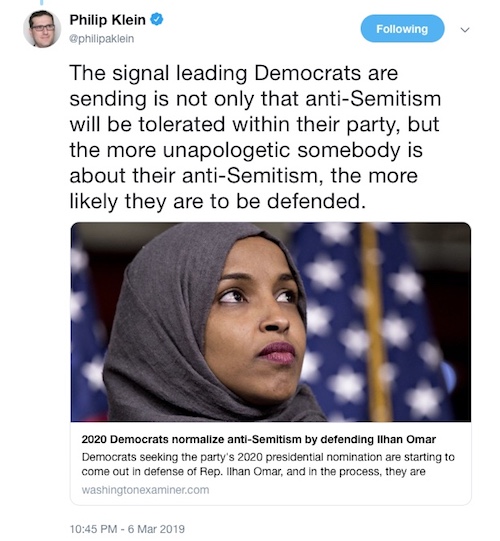Click the word "Democrats" in tweet text
Viewport: 500px width, 541px height.
click(x=307, y=73)
